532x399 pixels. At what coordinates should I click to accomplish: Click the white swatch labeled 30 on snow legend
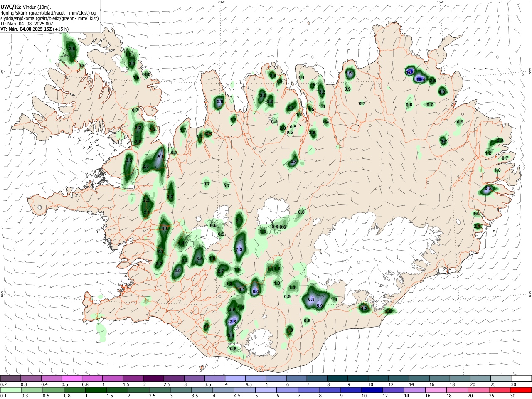pos(521,378)
